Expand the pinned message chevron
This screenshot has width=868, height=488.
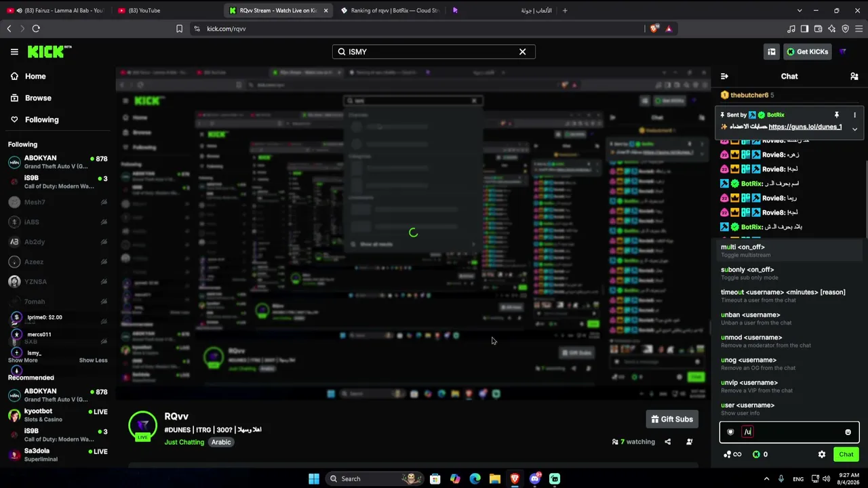(x=854, y=129)
